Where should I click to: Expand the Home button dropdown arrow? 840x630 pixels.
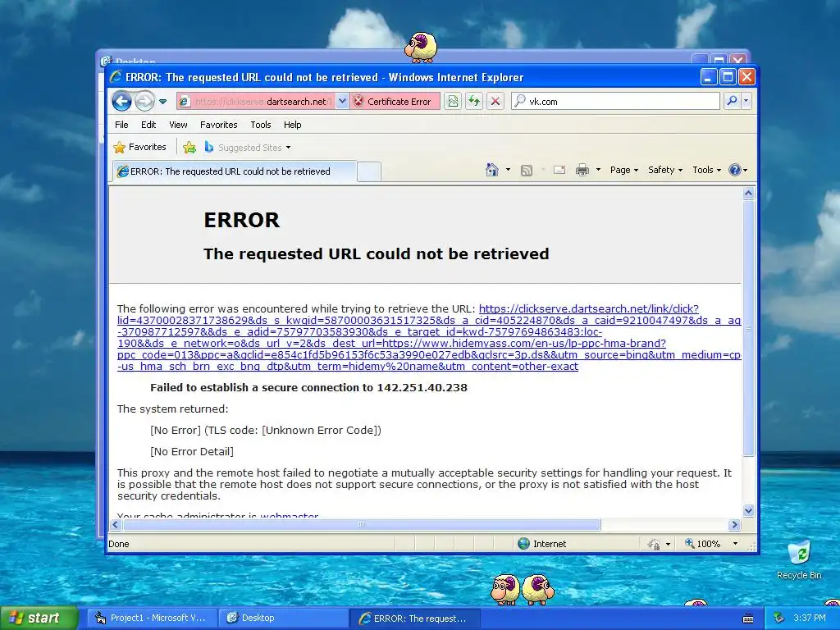point(508,171)
